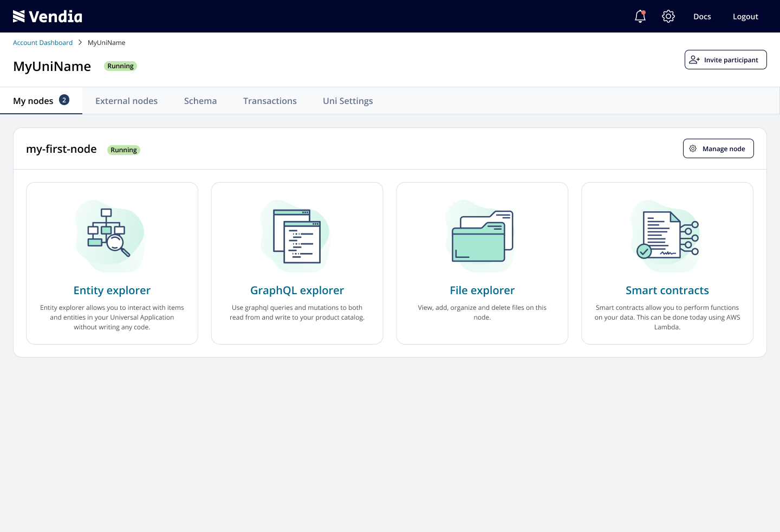Go back to Account Dashboard breadcrumb
This screenshot has width=780, height=532.
tap(43, 43)
